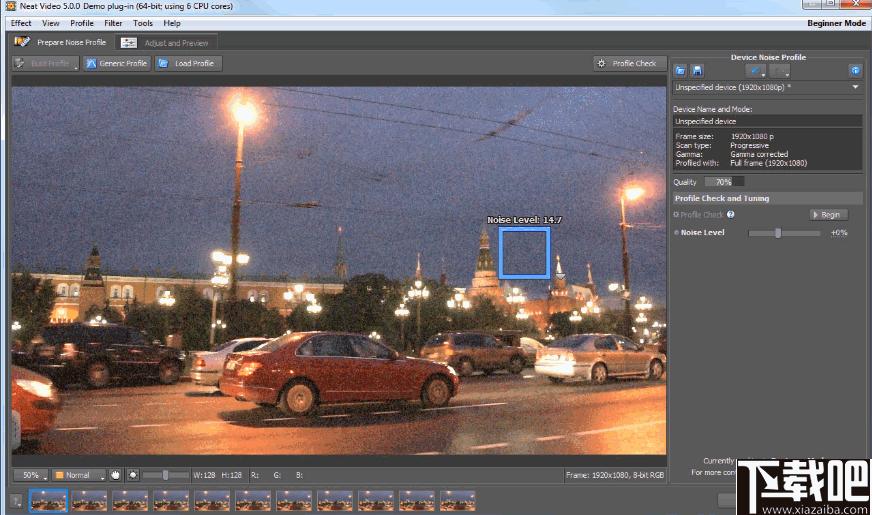Adjust the Quality 70% slider
872x515 pixels.
(724, 182)
